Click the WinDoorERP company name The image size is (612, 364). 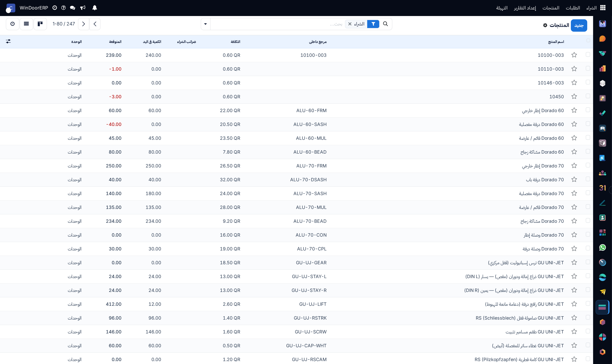pyautogui.click(x=34, y=8)
